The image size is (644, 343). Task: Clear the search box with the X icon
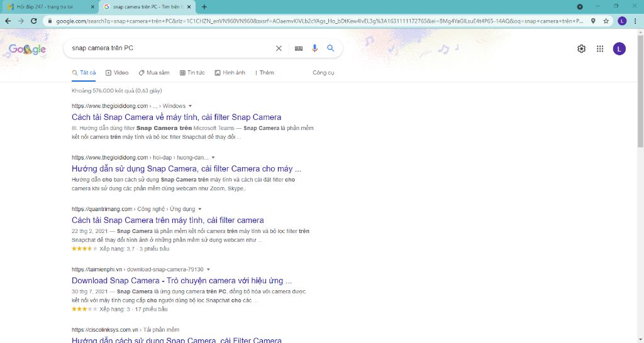[x=279, y=48]
